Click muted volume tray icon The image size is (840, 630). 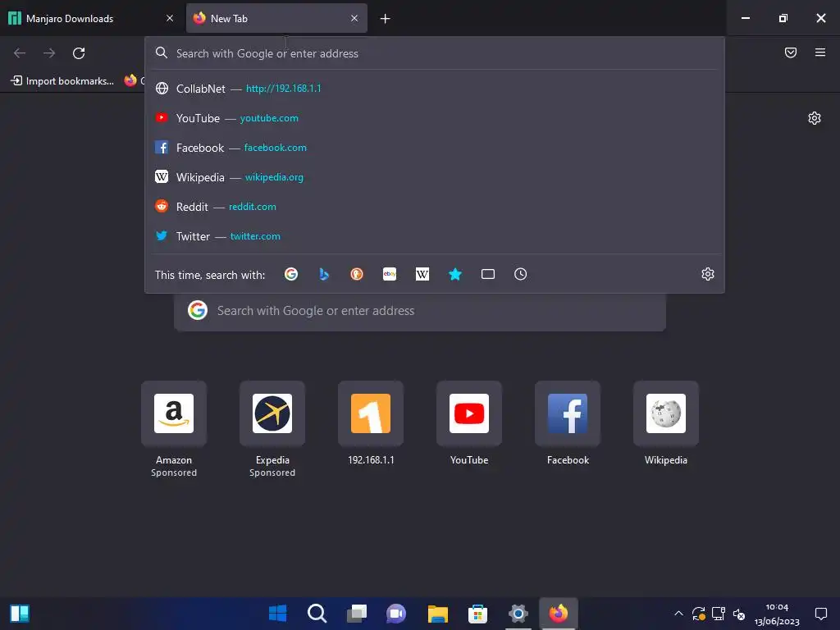pyautogui.click(x=739, y=614)
